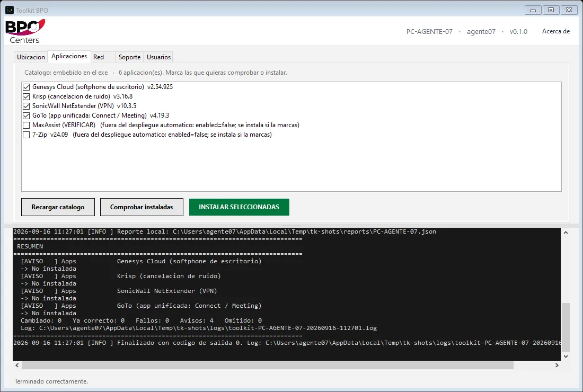
Task: Click the v0.1.0 version label
Action: (518, 32)
